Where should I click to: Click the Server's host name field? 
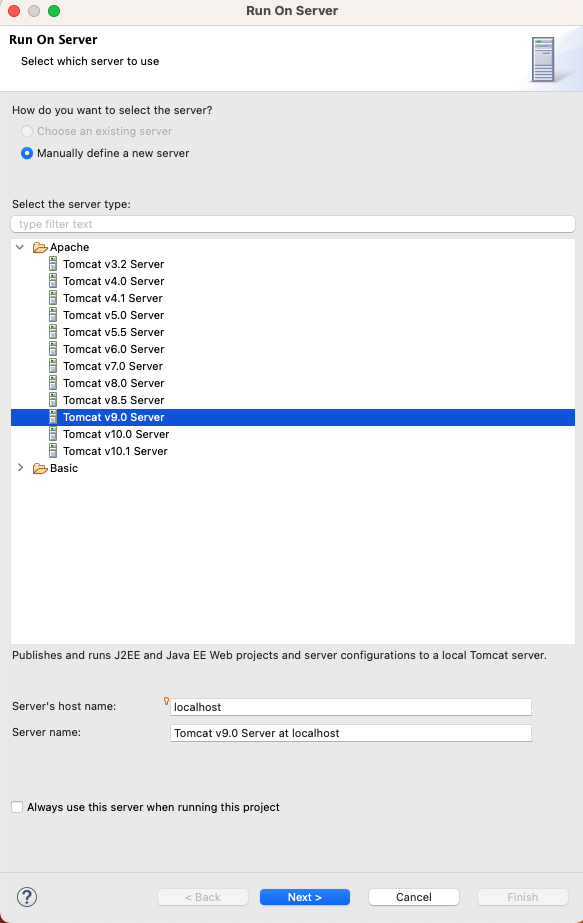351,707
